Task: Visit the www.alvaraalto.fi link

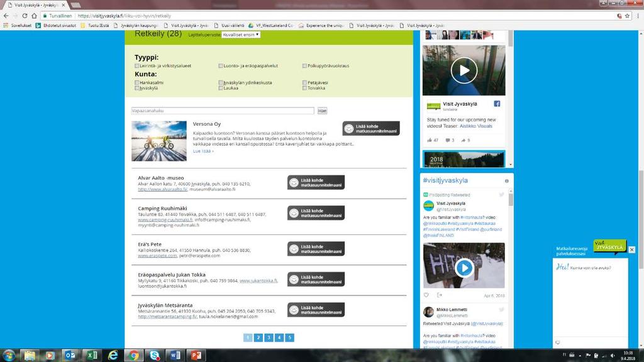Action: 163,190
